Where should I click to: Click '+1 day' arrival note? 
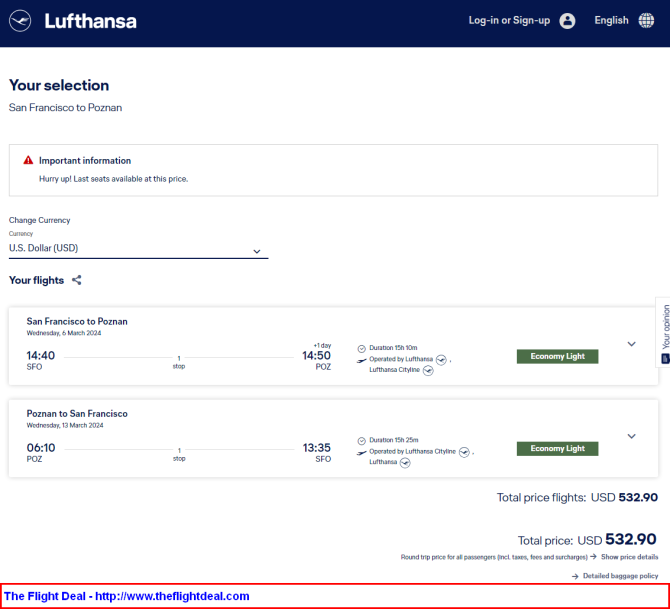point(322,345)
